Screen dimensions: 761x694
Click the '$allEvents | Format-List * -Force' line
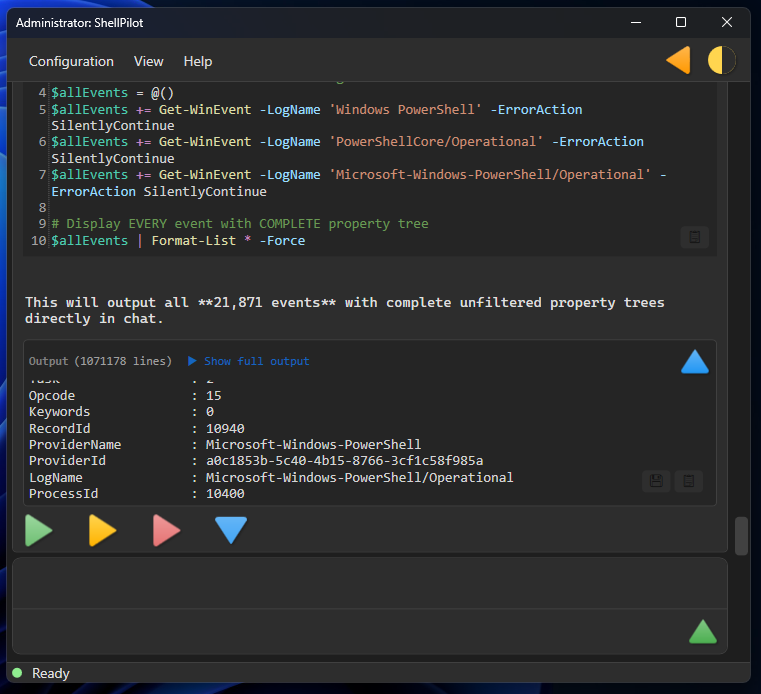point(179,241)
